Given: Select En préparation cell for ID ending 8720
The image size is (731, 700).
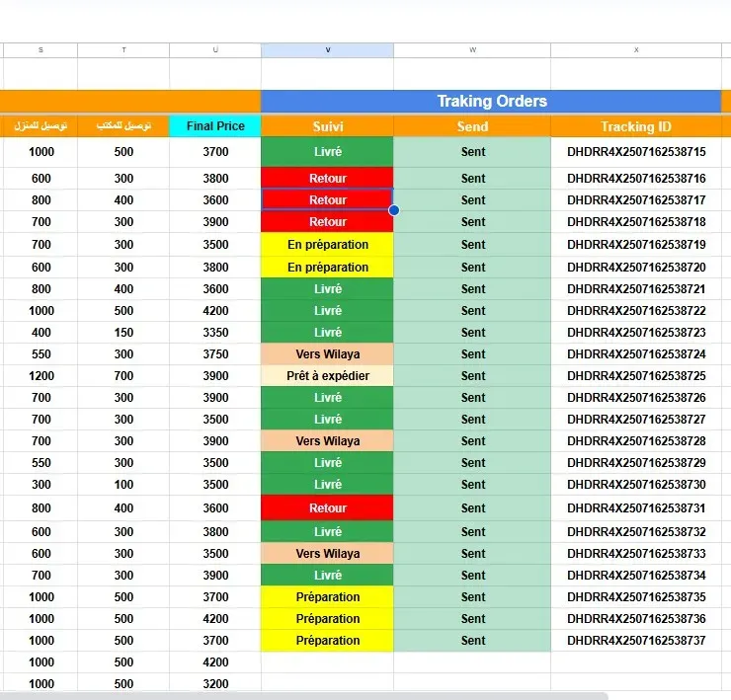Looking at the screenshot, I should click(x=327, y=268).
